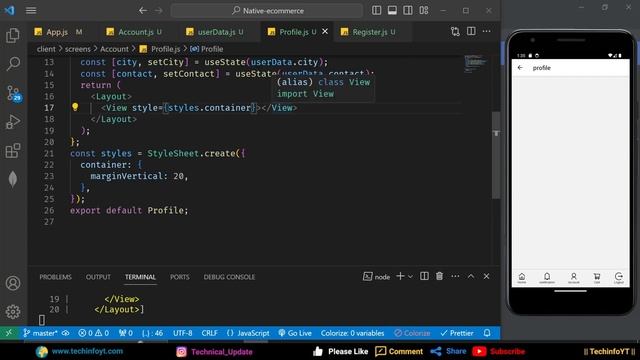Open the Accounts menu in activity bar

pos(13,283)
